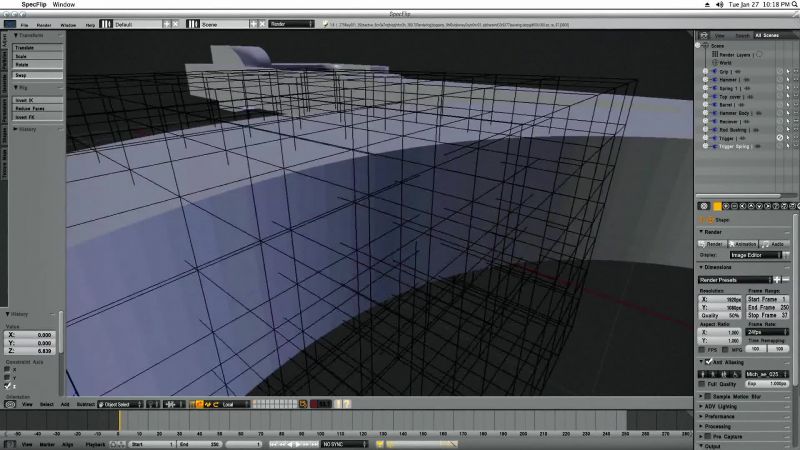Viewport: 800px width, 450px height.
Task: Click the End frame input field in timeline
Action: (x=199, y=444)
